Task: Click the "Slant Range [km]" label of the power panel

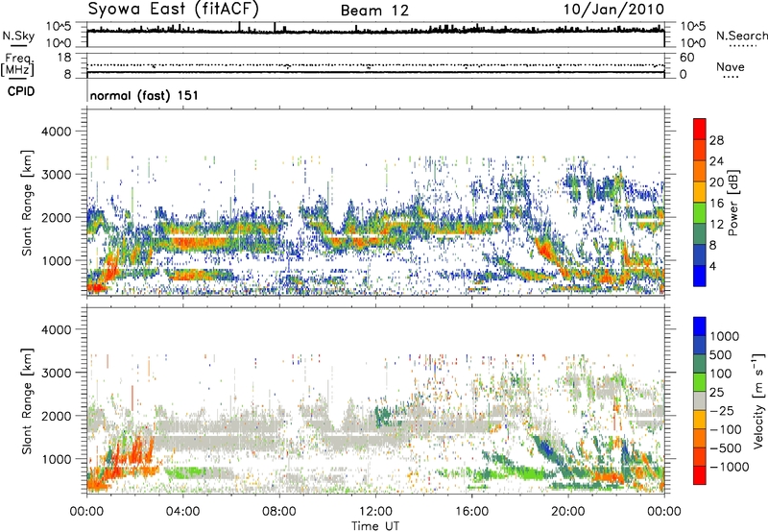Action: (x=27, y=203)
